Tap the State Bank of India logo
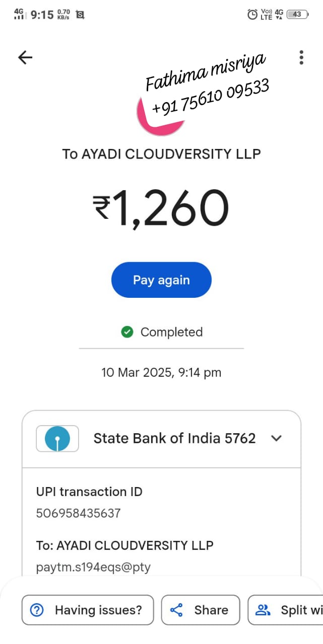323x644 pixels. (x=57, y=439)
